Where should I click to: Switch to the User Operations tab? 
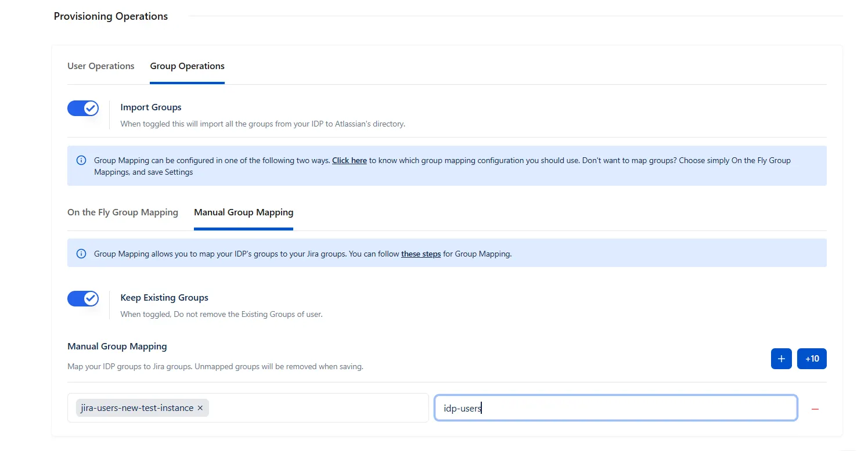(101, 66)
